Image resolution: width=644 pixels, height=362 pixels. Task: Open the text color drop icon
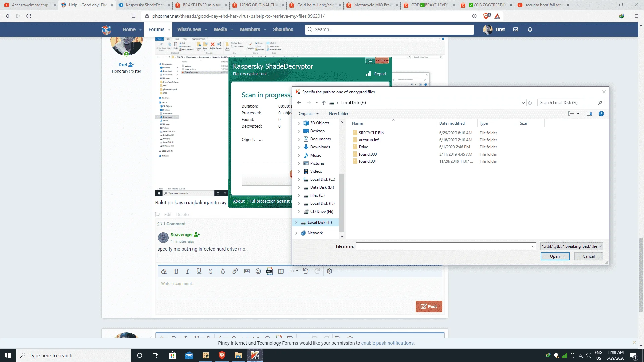click(x=223, y=271)
